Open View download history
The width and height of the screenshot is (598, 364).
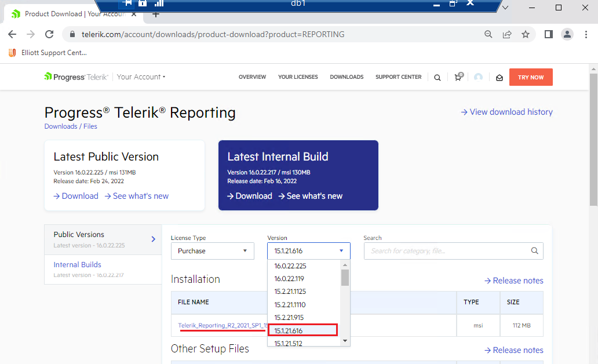pyautogui.click(x=507, y=112)
